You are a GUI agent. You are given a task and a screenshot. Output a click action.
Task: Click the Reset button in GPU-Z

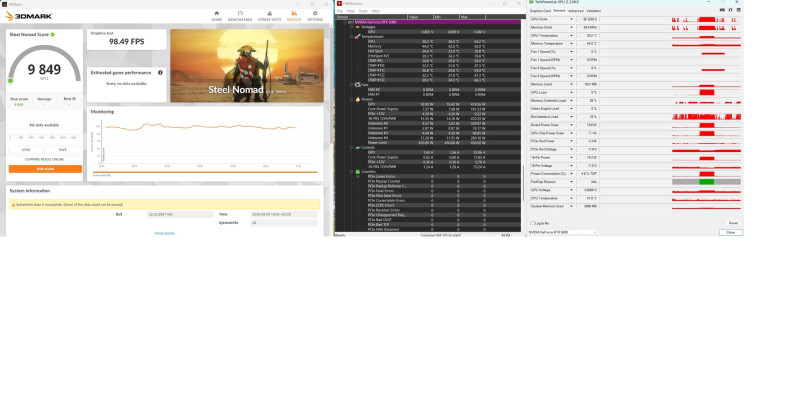coord(733,223)
